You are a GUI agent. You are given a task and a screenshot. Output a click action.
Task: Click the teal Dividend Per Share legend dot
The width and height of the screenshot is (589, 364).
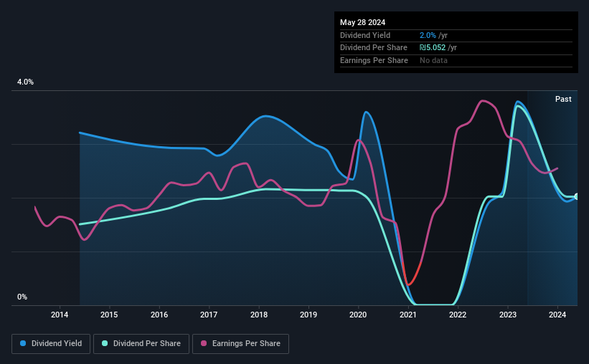click(105, 343)
